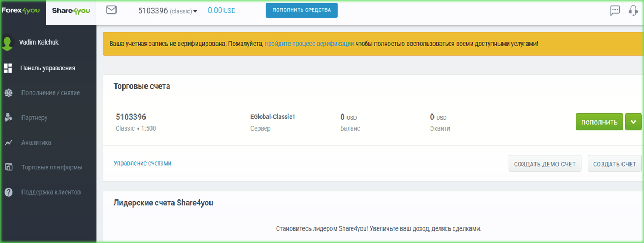Screen dimensions: 644x243
Task: Switch to the Forex4you tab
Action: 24,11
